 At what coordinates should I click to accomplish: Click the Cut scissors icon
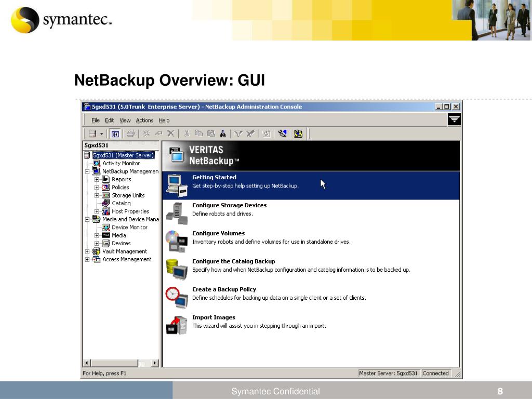pyautogui.click(x=187, y=134)
